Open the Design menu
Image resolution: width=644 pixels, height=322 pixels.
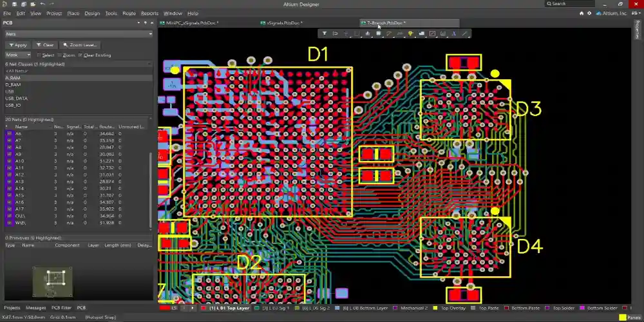(92, 13)
